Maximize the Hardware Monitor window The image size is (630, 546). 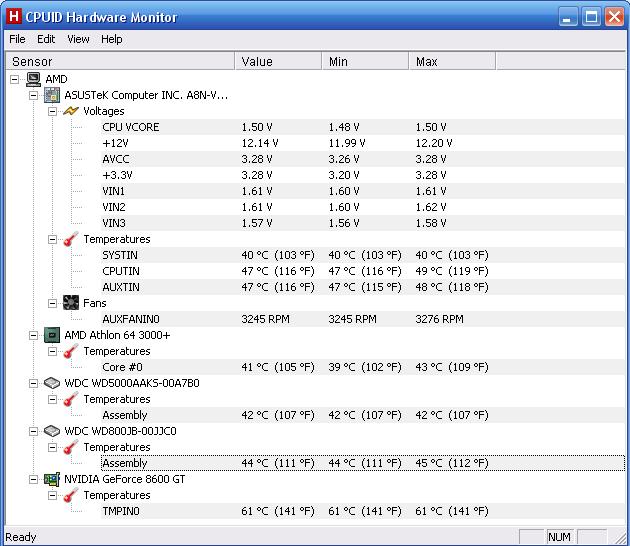591,17
